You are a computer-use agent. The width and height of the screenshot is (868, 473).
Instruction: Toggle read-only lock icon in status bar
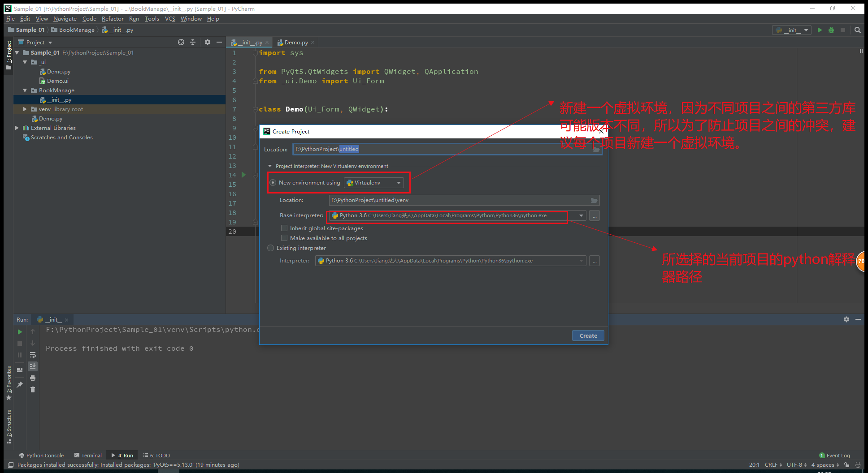847,465
